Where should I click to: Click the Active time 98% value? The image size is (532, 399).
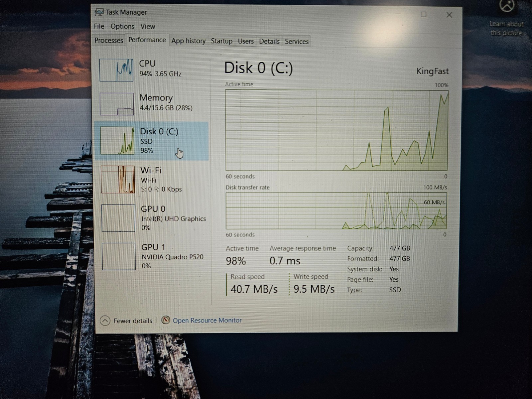coord(236,261)
